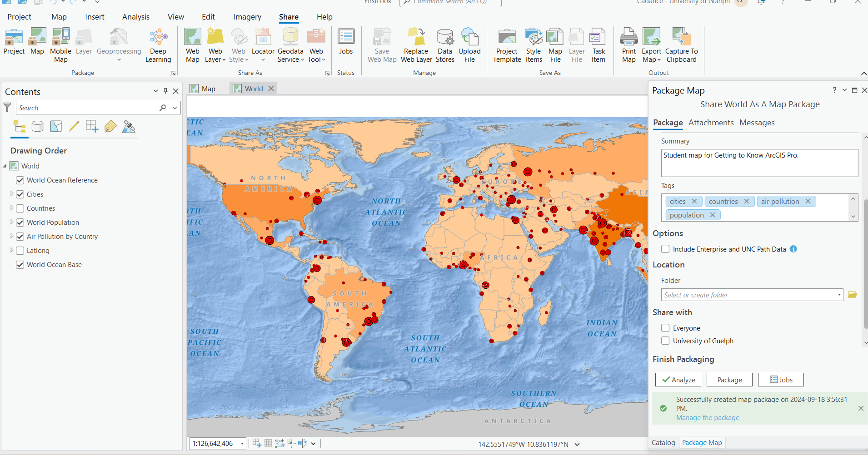Enable Include Enterprise and UNC Path Data

(665, 249)
